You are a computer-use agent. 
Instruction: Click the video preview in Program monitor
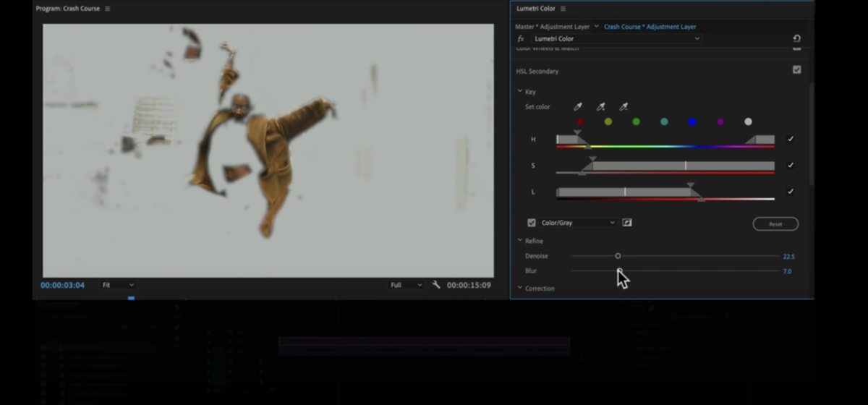click(268, 150)
